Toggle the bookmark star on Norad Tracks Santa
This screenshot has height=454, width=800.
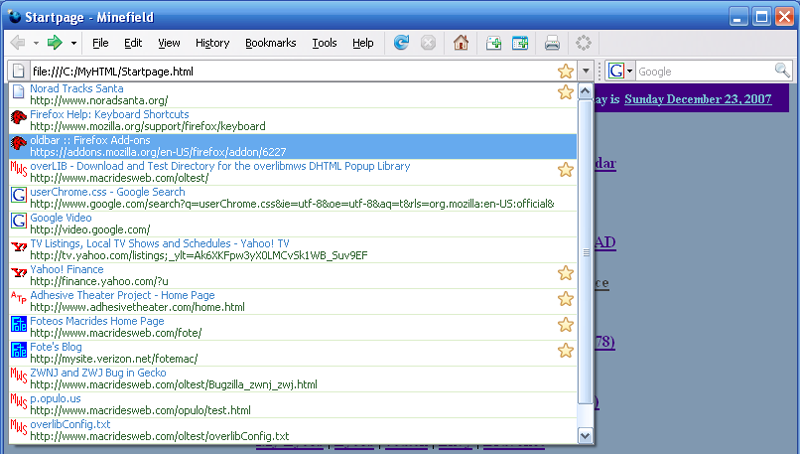pos(565,92)
